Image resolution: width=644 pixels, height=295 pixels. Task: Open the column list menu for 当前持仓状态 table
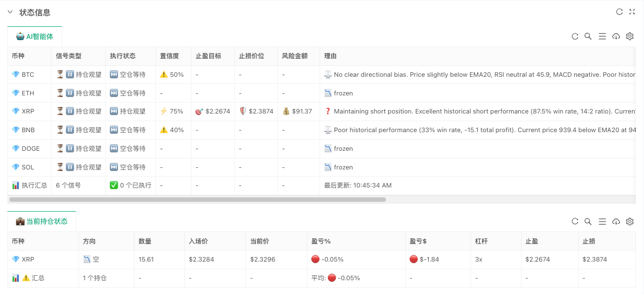(602, 222)
